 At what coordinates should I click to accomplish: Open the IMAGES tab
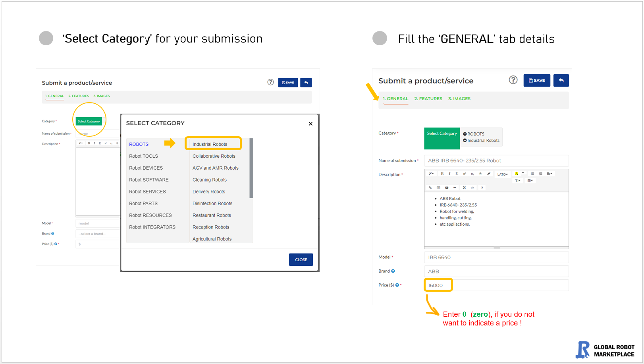[x=459, y=98]
